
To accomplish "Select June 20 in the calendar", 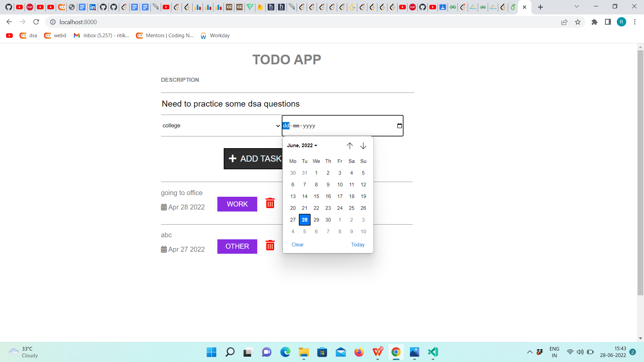I will pos(293,208).
